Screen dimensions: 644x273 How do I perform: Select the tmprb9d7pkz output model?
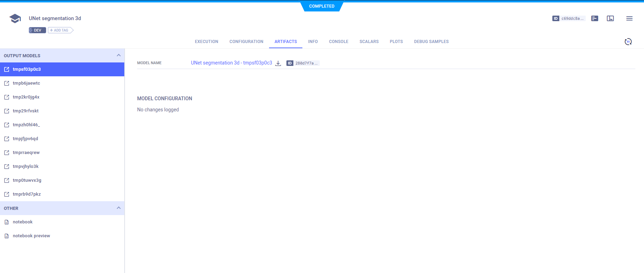pos(27,194)
